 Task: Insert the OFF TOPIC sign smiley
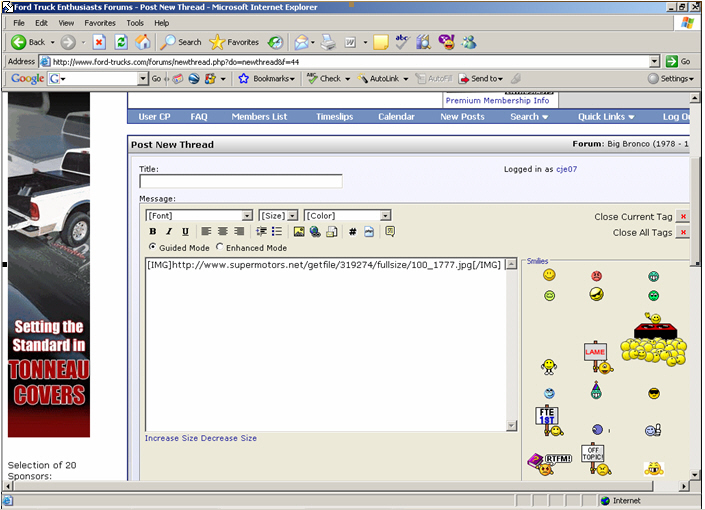(x=596, y=459)
